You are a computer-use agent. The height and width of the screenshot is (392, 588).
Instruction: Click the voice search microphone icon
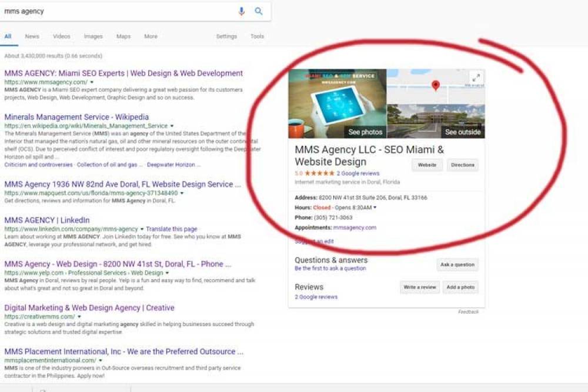[x=242, y=11]
